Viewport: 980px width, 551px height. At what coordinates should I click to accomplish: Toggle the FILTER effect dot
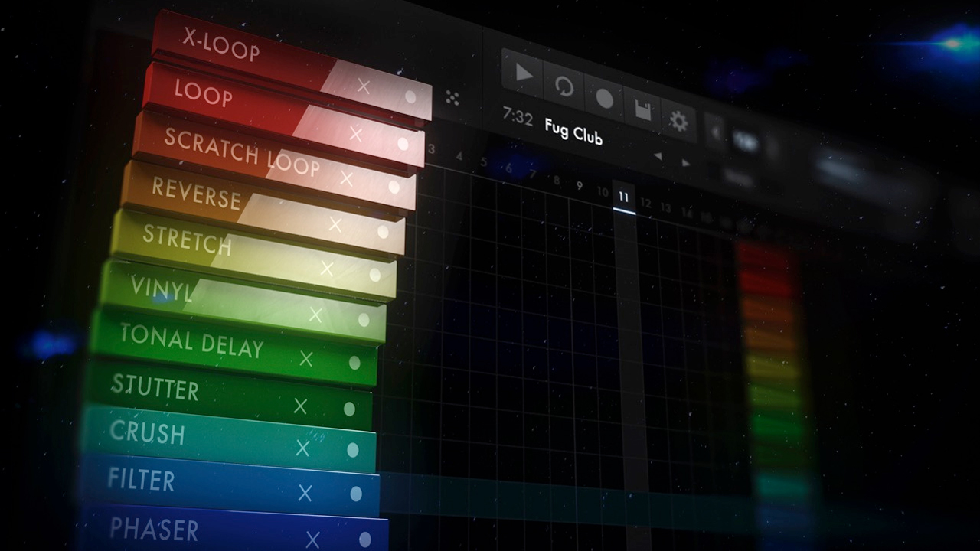click(x=356, y=494)
